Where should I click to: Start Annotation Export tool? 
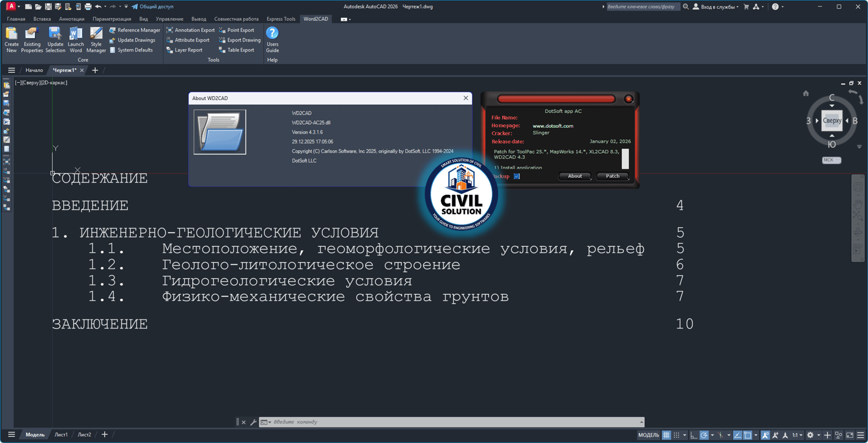pos(190,30)
